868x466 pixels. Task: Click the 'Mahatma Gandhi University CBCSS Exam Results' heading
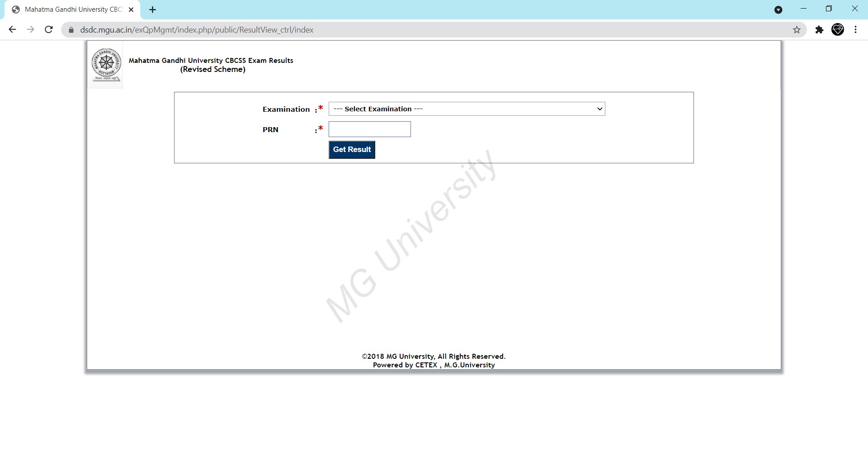pos(211,61)
